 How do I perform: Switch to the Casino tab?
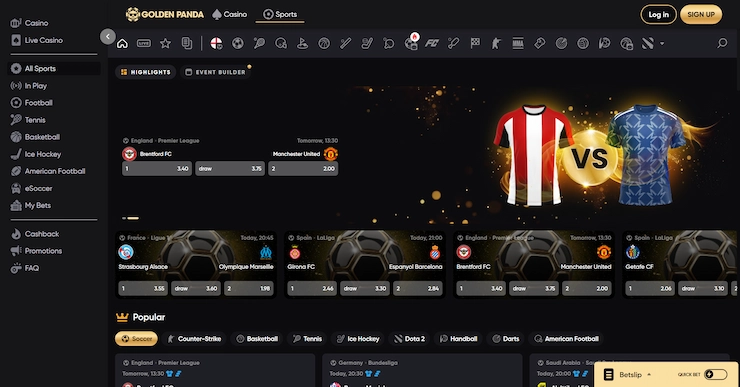pos(230,14)
